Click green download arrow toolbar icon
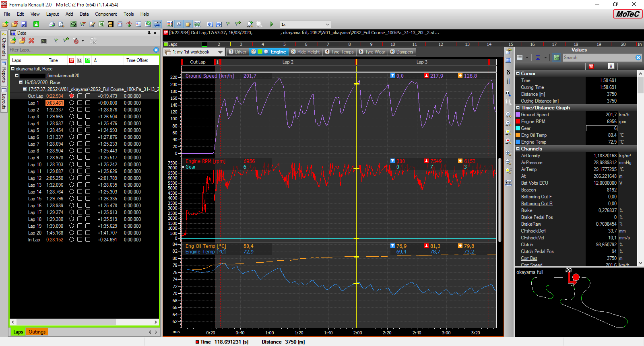 click(x=36, y=24)
